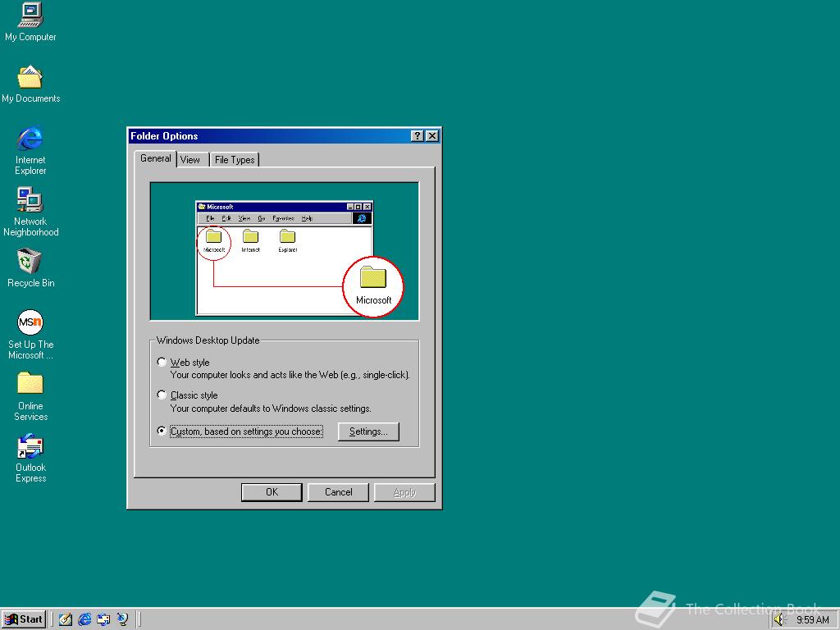Confirm Folder Options with OK
The height and width of the screenshot is (630, 840).
[x=272, y=492]
